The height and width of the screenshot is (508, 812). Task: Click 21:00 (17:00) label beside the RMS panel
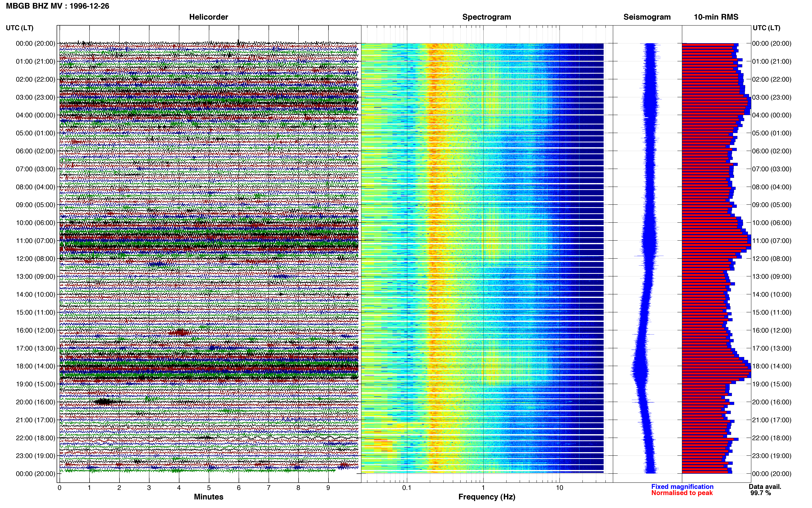[772, 420]
